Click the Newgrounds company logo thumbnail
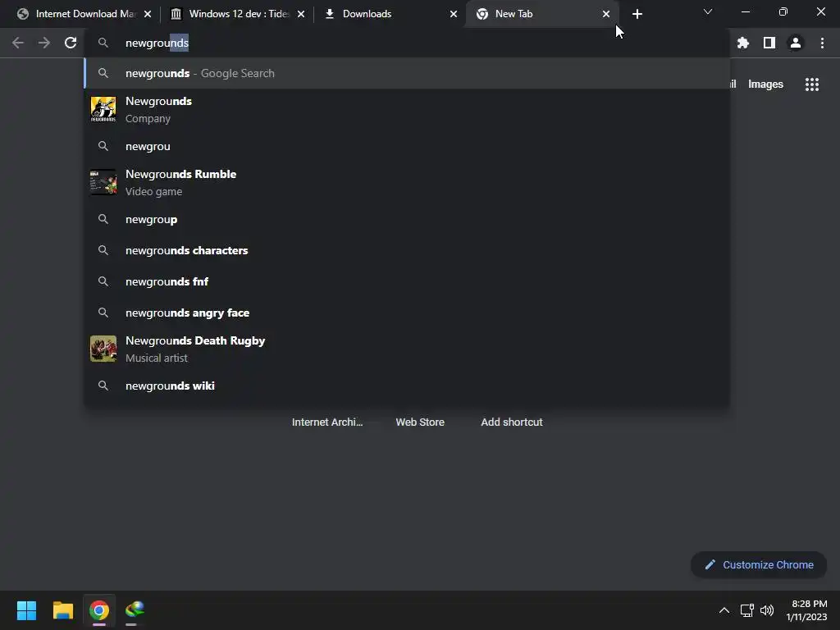 click(103, 110)
